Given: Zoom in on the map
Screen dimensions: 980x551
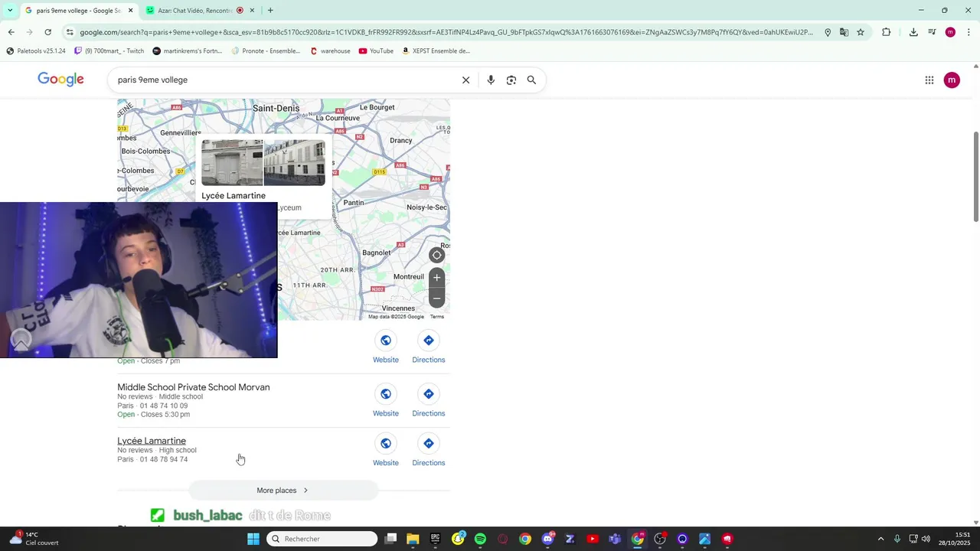Looking at the screenshot, I should tap(436, 277).
